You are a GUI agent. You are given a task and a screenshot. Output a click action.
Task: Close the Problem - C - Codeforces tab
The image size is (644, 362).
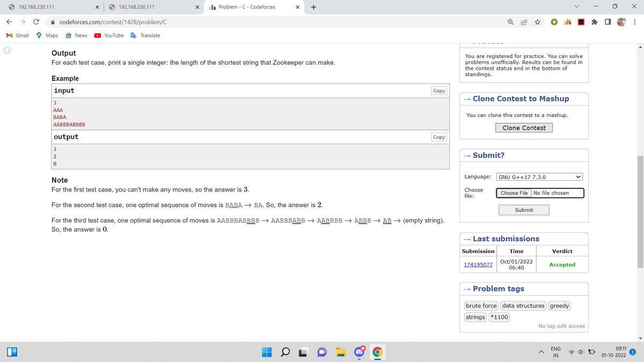point(297,7)
